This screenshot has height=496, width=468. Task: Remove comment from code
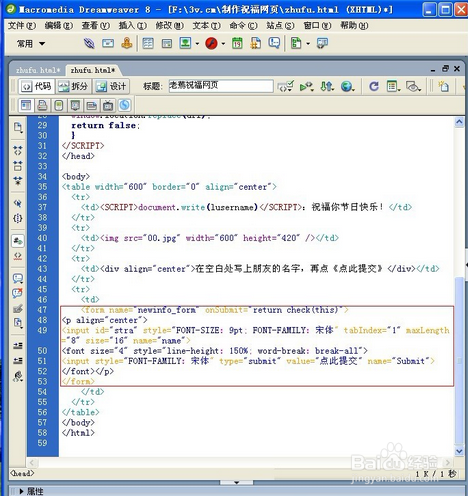pyautogui.click(x=18, y=294)
